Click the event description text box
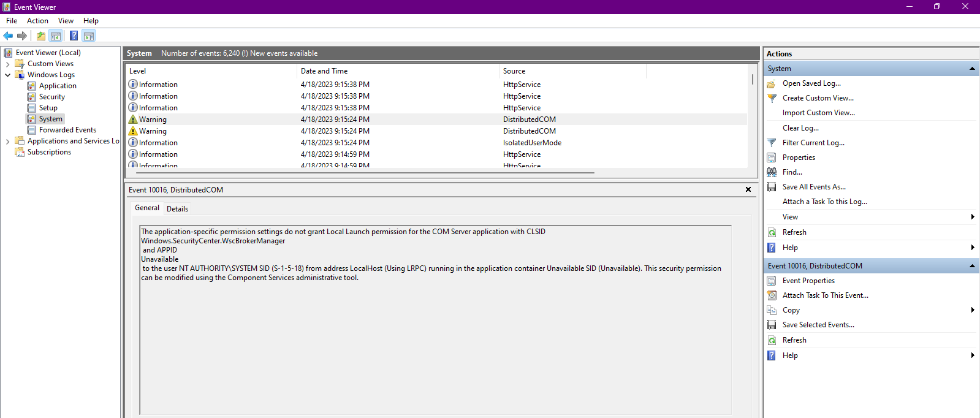 click(435, 320)
